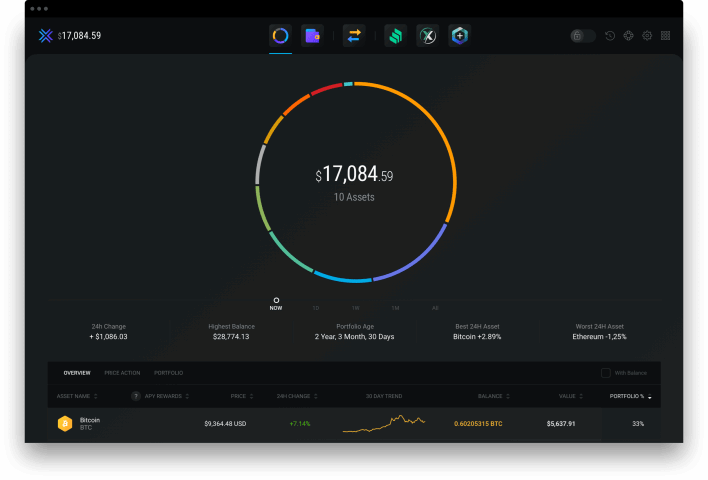Image resolution: width=708 pixels, height=480 pixels.
Task: Click Bitcoin portfolio share 33%
Action: point(638,424)
